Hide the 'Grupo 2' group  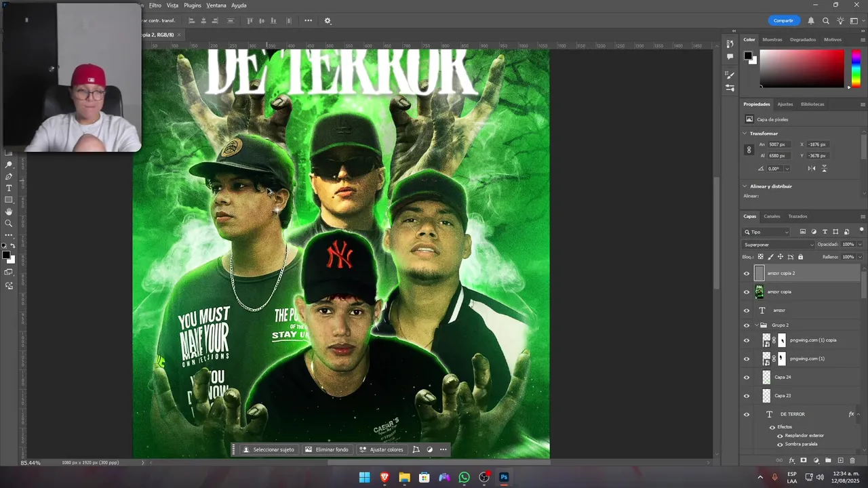[747, 325]
